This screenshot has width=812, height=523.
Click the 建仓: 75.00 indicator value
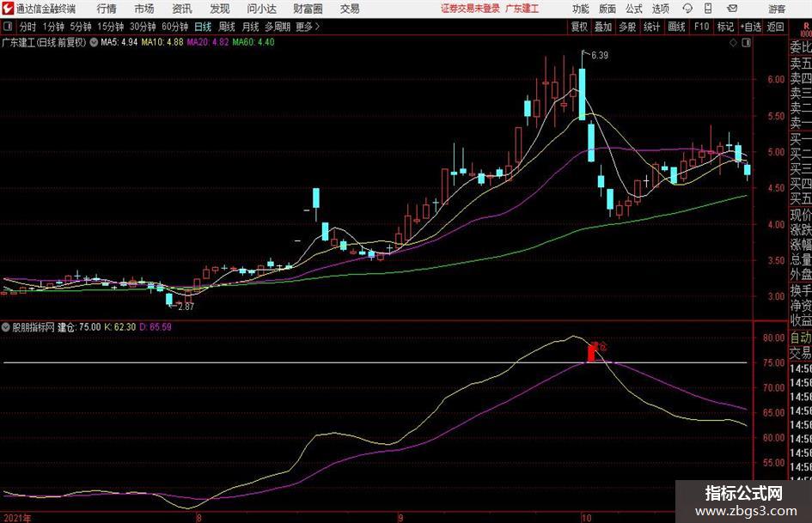click(x=79, y=326)
